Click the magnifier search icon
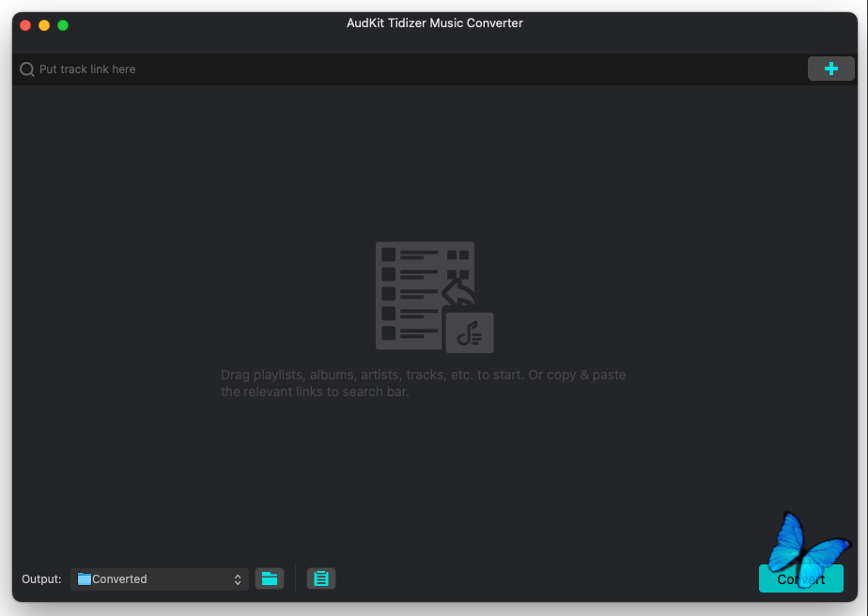 (27, 69)
